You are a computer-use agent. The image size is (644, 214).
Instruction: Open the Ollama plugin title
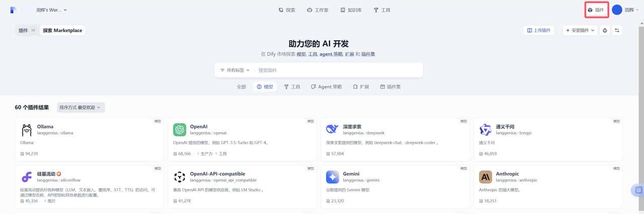click(x=45, y=127)
